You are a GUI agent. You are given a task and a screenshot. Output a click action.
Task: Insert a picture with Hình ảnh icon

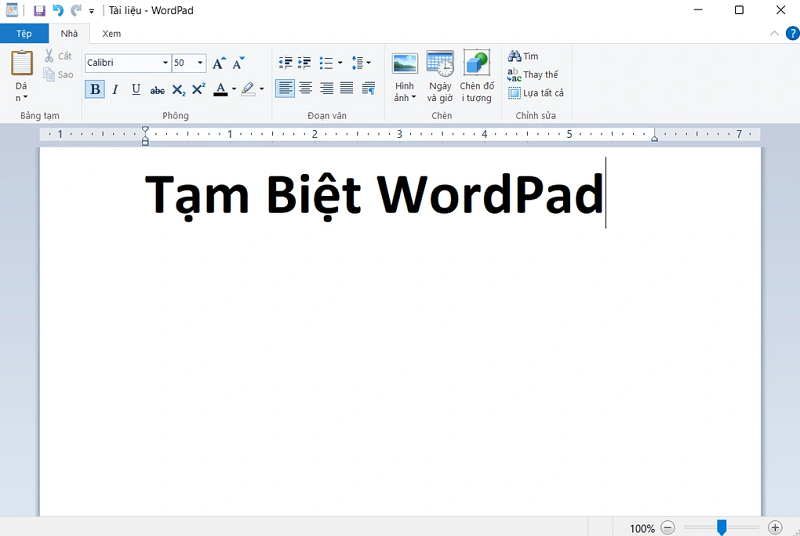[405, 64]
